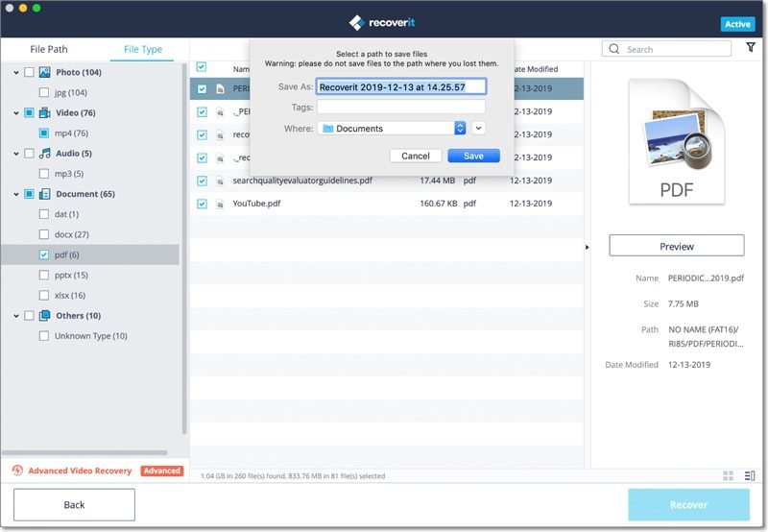This screenshot has width=768, height=532.
Task: Toggle the Video (76) checkbox
Action: click(30, 112)
